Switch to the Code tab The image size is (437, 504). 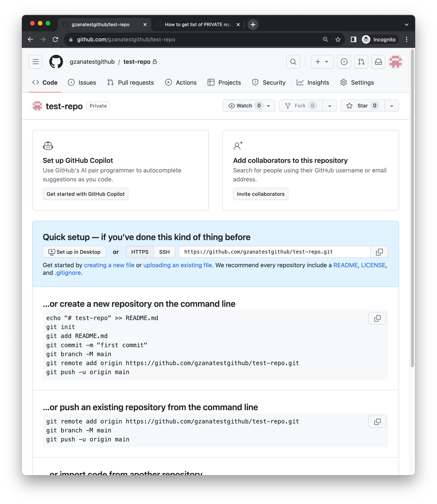[45, 83]
